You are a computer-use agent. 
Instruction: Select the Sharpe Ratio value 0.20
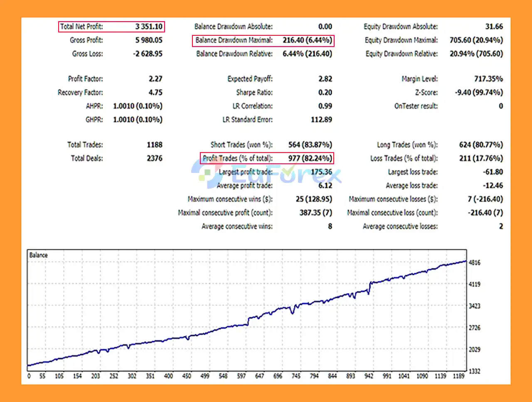tap(325, 92)
